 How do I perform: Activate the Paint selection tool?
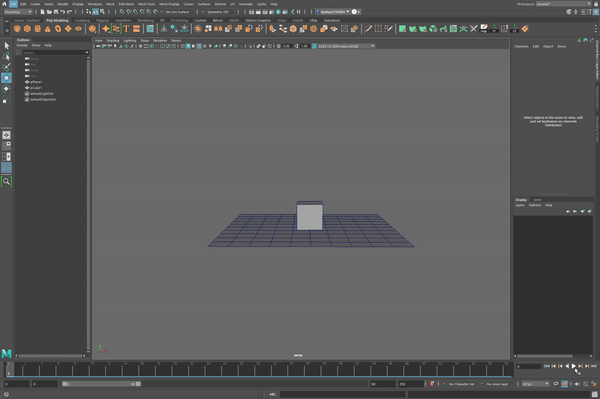(x=7, y=67)
